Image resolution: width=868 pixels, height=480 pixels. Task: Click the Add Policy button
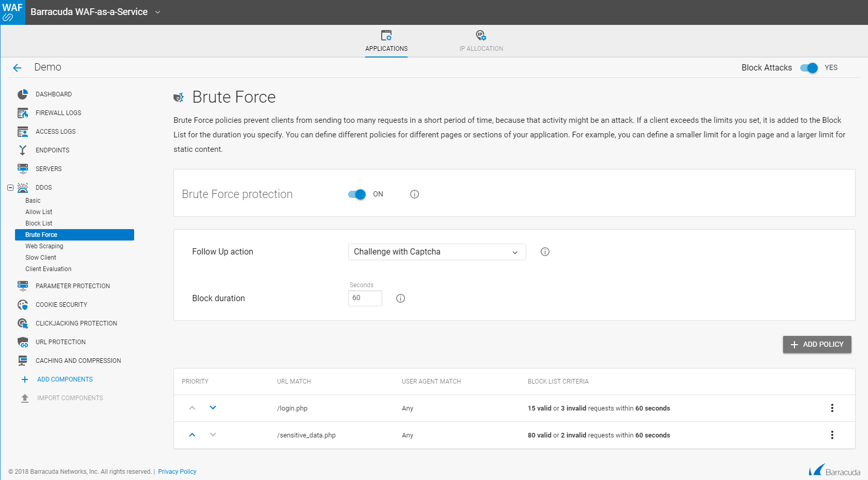tap(817, 345)
